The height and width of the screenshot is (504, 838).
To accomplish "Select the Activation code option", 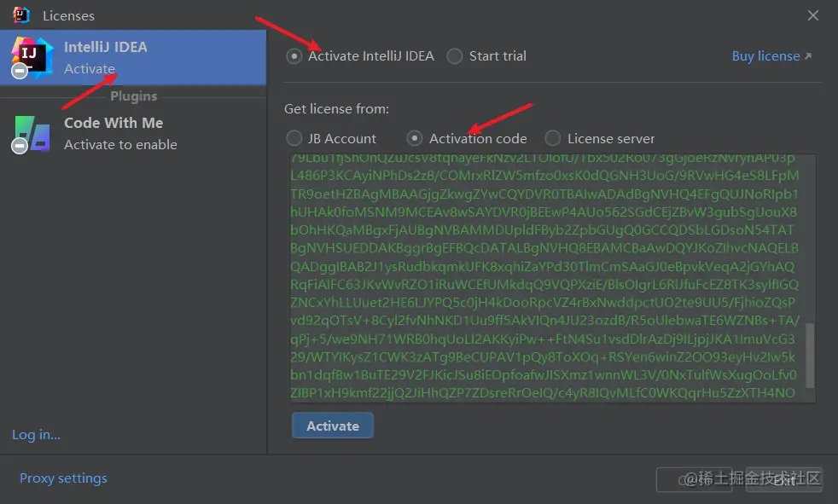I will (x=416, y=137).
